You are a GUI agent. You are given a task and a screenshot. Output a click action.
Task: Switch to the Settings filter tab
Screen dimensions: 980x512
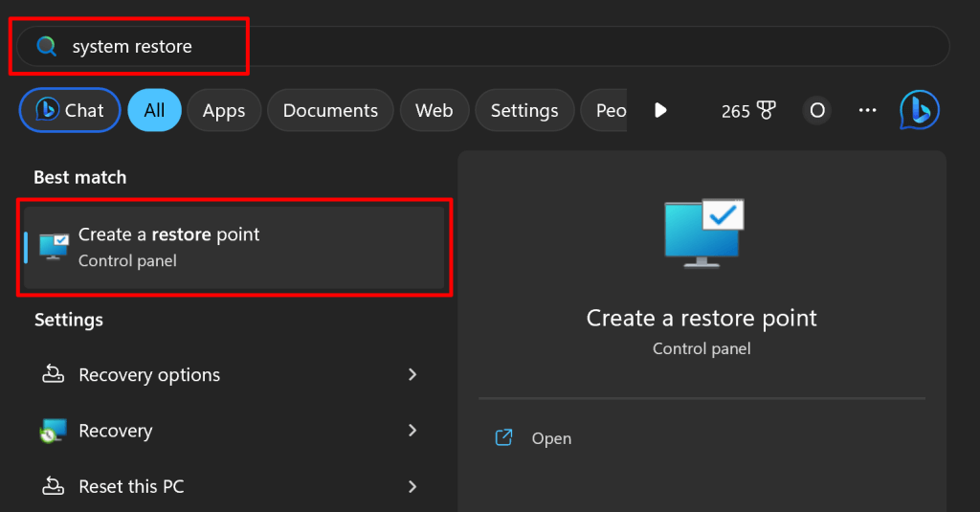[x=524, y=110]
